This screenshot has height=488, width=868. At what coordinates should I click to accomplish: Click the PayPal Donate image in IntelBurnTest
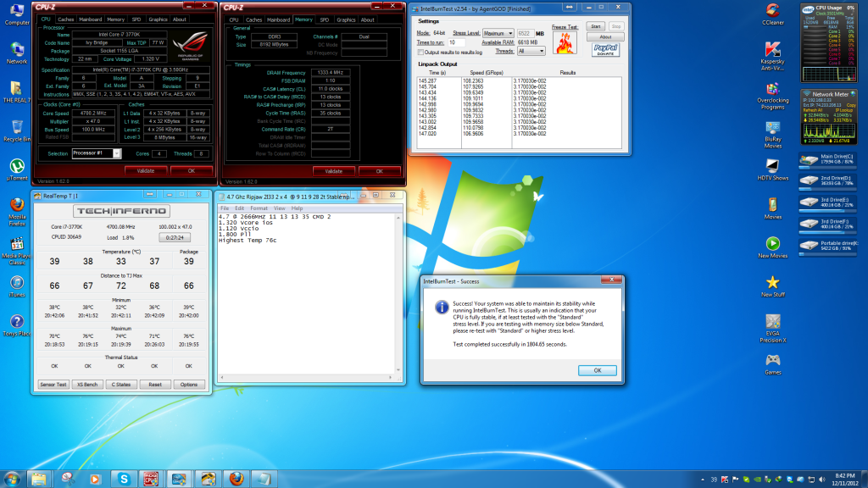click(x=605, y=50)
